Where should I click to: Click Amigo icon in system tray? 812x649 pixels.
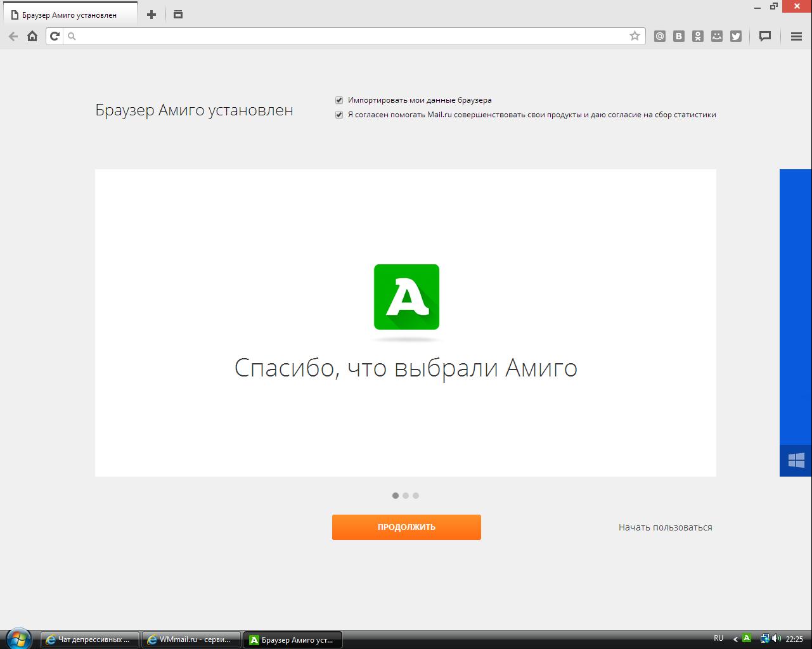pos(747,639)
